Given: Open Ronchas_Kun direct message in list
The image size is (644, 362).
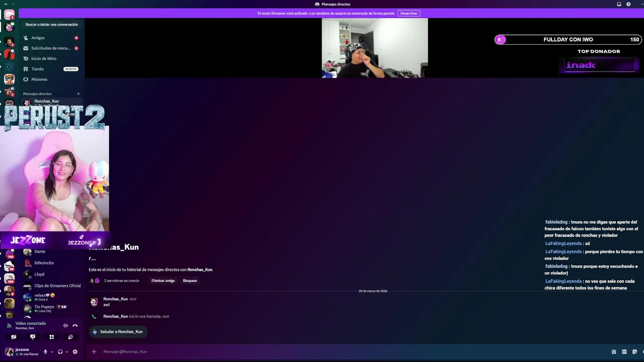Looking at the screenshot, I should point(51,102).
